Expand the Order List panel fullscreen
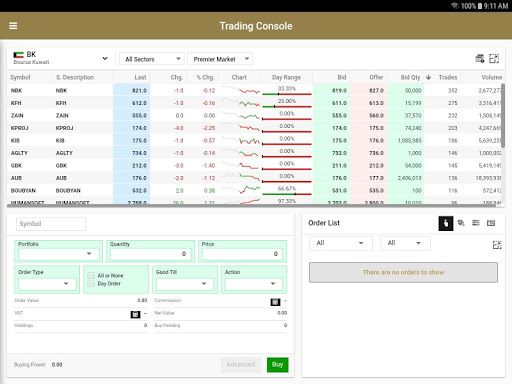Screen dimensions: 512x384 click(497, 245)
